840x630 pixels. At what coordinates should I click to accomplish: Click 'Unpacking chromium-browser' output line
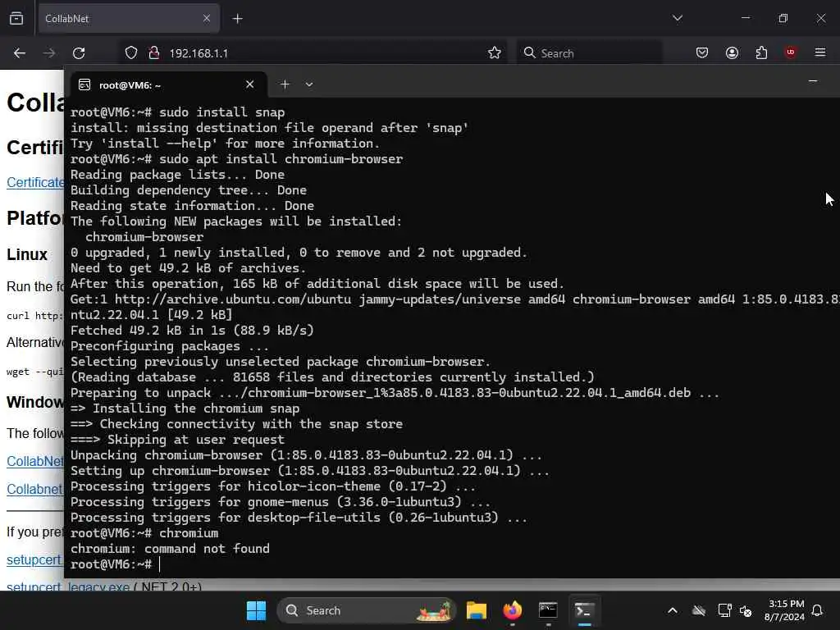(306, 455)
